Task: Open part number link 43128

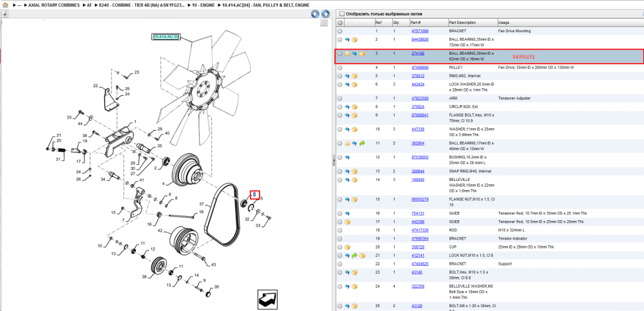Action: point(417,306)
